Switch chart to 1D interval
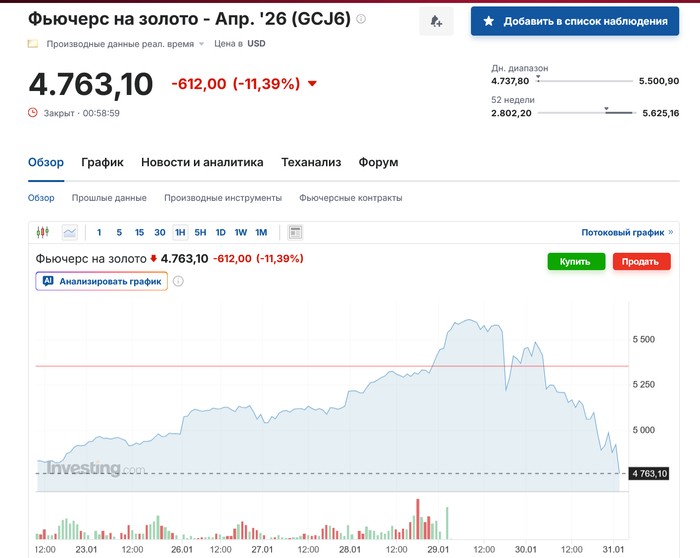Image resolution: width=700 pixels, height=558 pixels. pyautogui.click(x=221, y=232)
